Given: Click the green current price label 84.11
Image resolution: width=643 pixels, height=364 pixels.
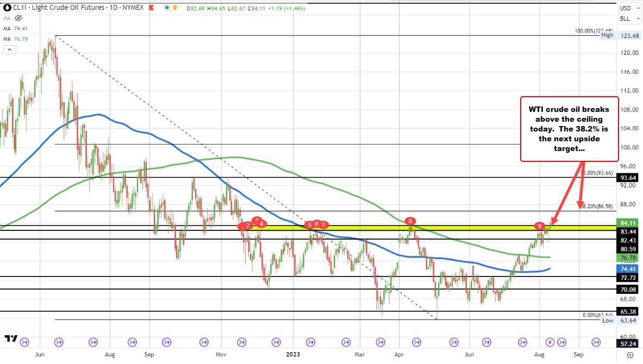Looking at the screenshot, I should [x=629, y=223].
